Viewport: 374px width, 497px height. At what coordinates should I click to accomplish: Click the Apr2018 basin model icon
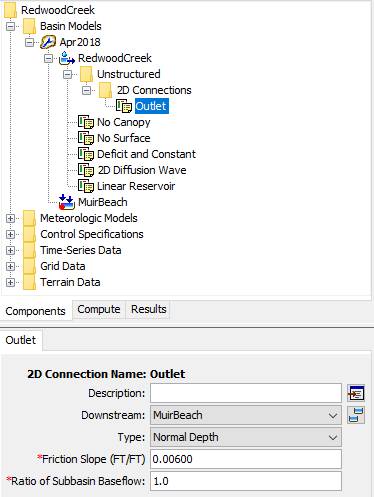click(48, 42)
